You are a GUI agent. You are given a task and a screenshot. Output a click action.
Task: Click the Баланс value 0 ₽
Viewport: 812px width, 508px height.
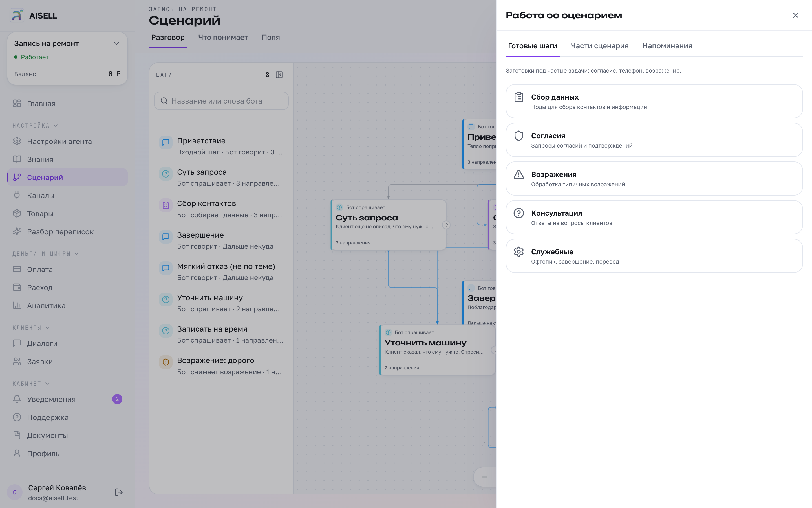pyautogui.click(x=114, y=74)
